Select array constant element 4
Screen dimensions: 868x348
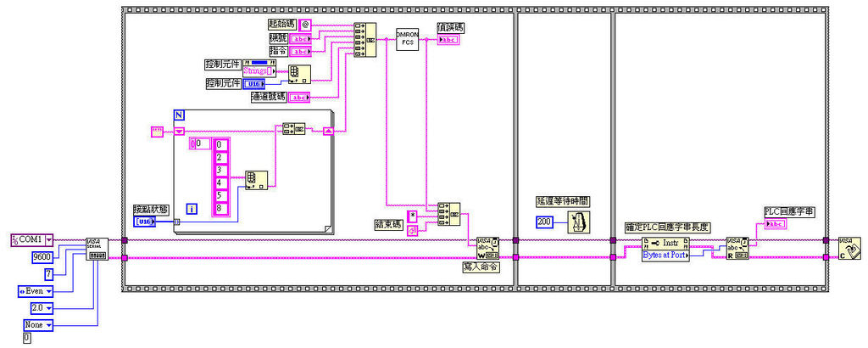click(220, 182)
